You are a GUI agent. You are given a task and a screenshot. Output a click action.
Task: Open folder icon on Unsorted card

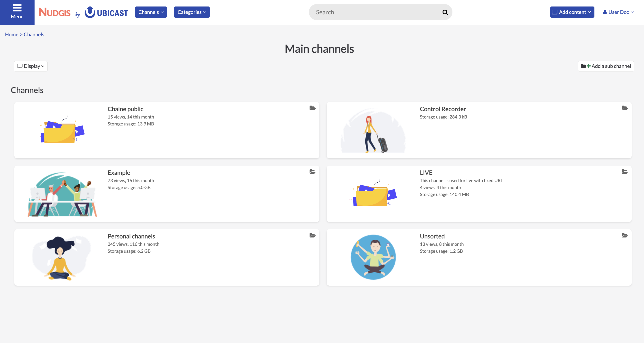624,235
